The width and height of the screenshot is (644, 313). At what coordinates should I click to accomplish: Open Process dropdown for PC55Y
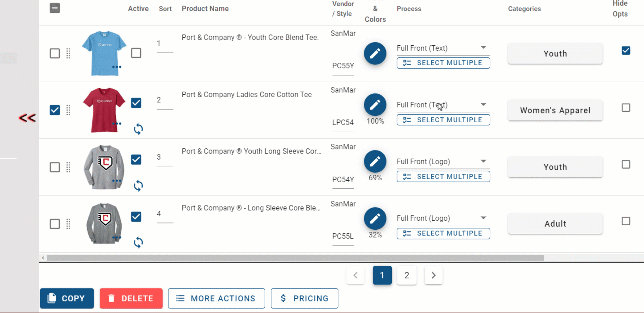coord(443,48)
